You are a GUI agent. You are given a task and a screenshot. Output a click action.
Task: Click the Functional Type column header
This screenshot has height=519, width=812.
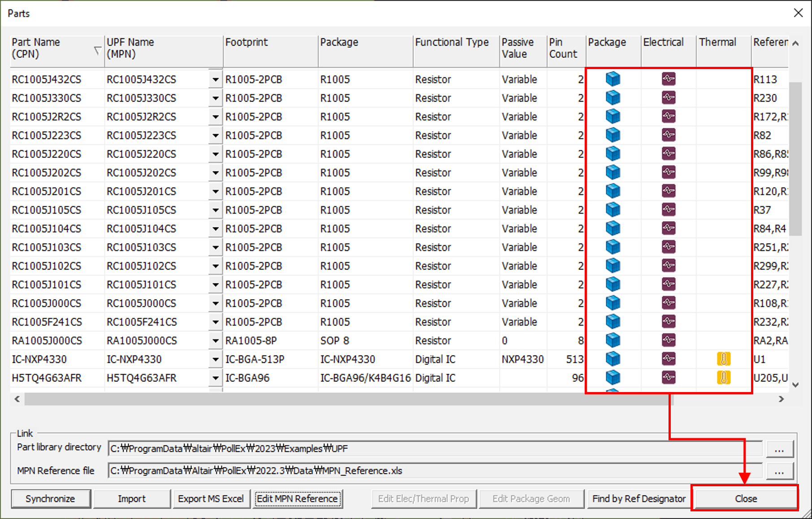[x=455, y=48]
